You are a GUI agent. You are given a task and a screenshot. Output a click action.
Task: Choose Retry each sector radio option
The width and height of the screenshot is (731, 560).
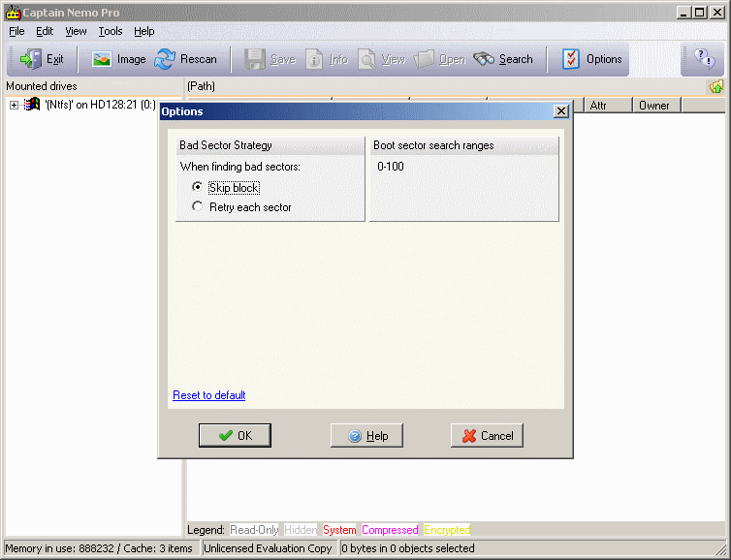(x=198, y=207)
